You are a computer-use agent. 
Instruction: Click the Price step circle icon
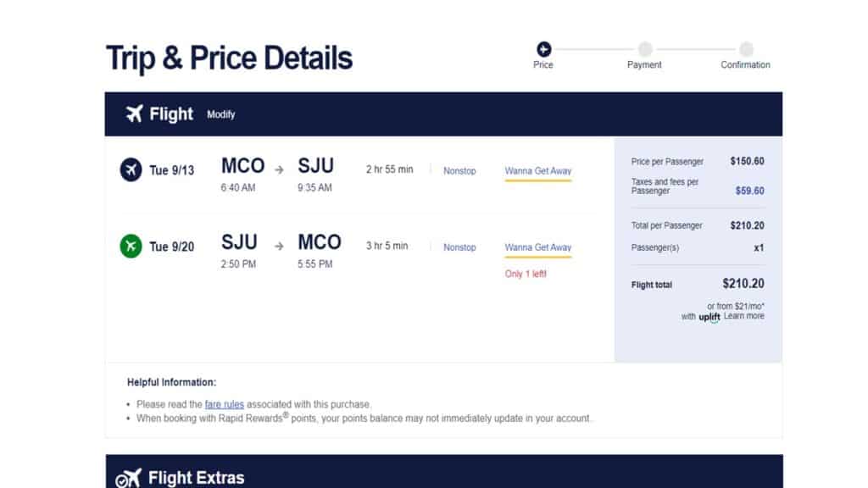(x=543, y=49)
